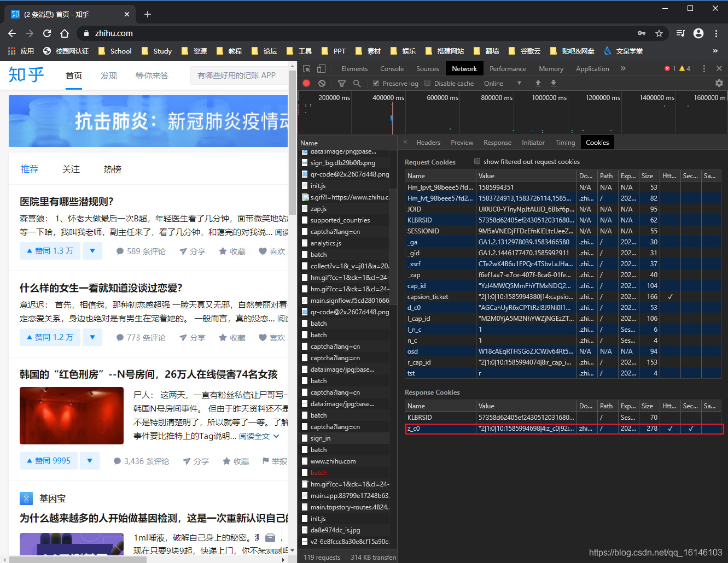Expand the hidden bookmarks overflow chevron
Screen dimensions: 728x563
pyautogui.click(x=715, y=51)
